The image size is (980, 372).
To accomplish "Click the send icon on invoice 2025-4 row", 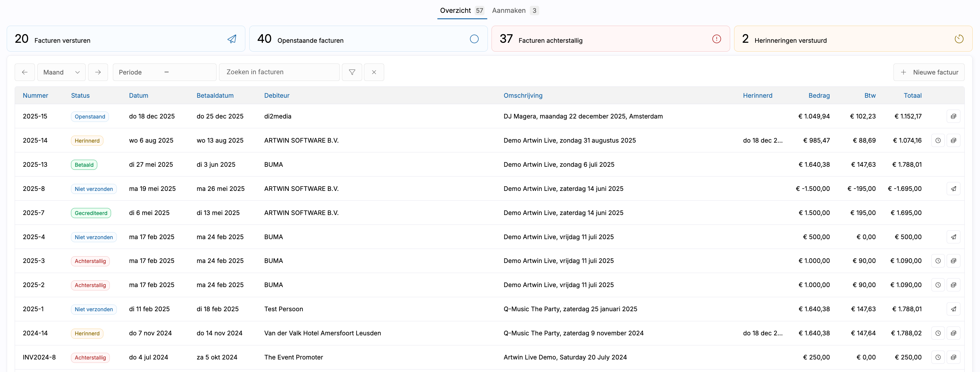I will 953,237.
